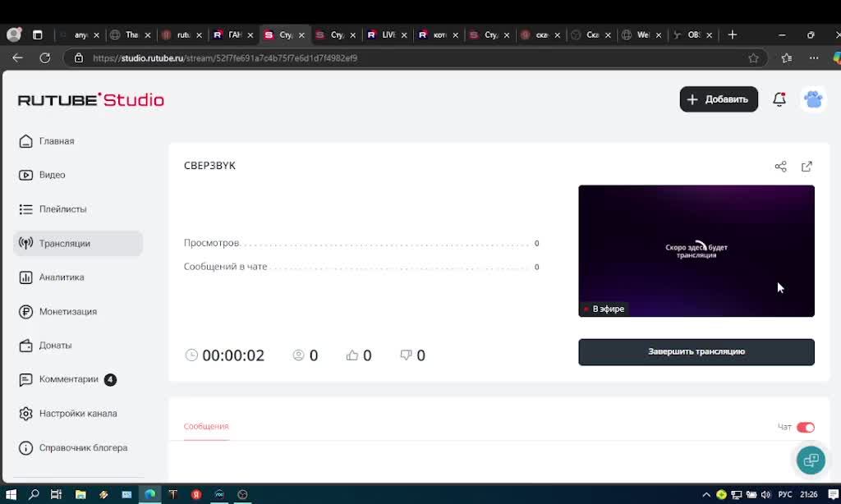Switch to the OBS browser tab
The image size is (841, 504).
692,34
